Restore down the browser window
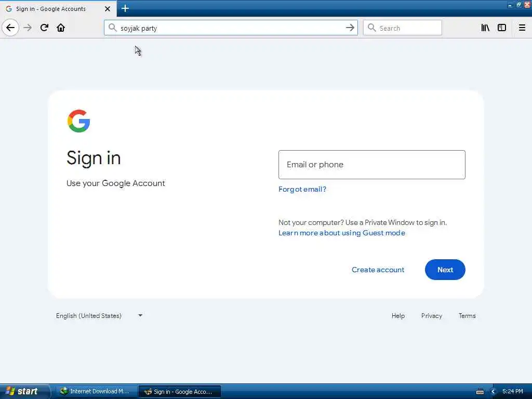The width and height of the screenshot is (532, 399). tap(519, 5)
